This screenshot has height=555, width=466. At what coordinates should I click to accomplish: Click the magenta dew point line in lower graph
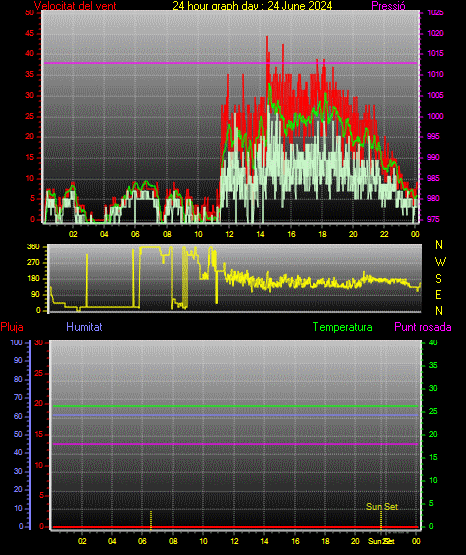point(235,444)
